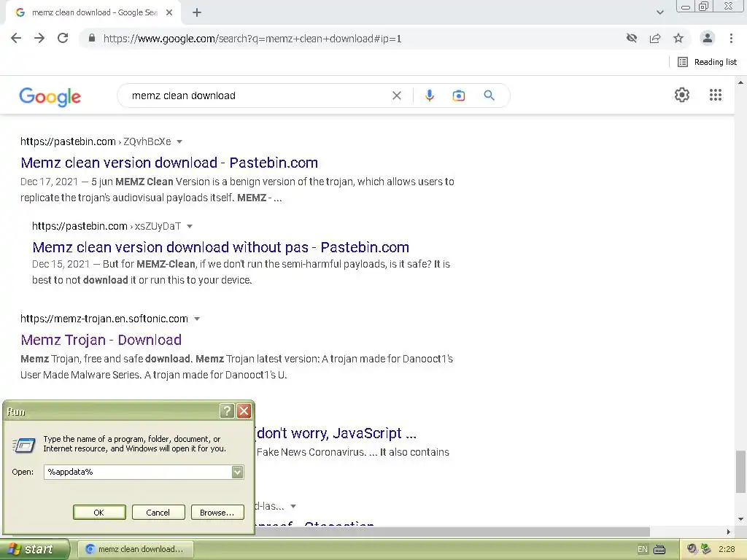Go to Google home via the Google logo
Screen dimensions: 747x560
(50, 96)
